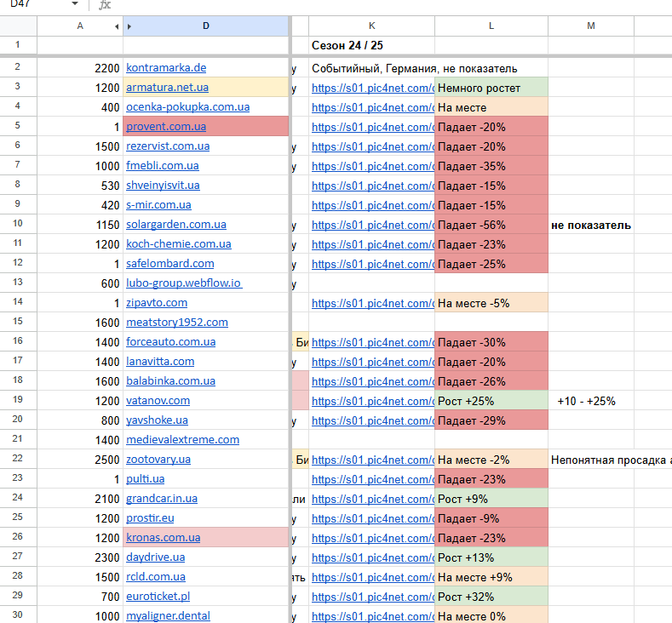Select the 'На месте 0%' cell
672x623 pixels.
[491, 615]
